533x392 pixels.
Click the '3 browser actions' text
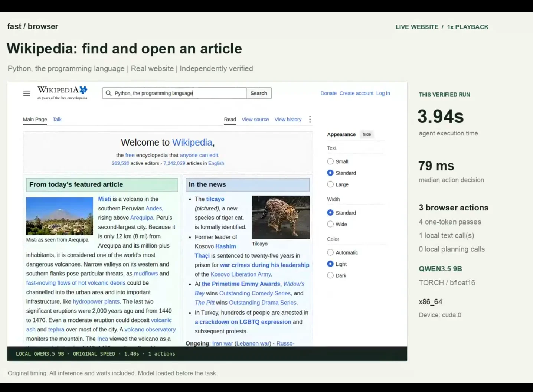point(454,208)
